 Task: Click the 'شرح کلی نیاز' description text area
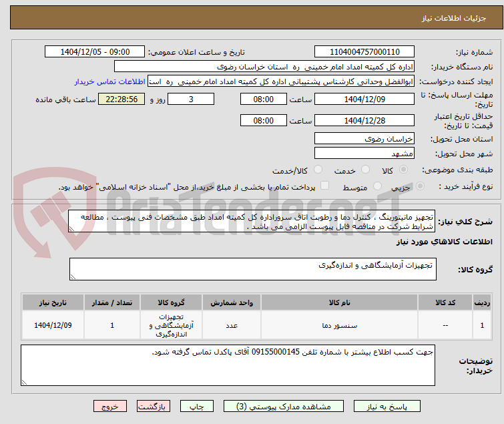pyautogui.click(x=252, y=222)
